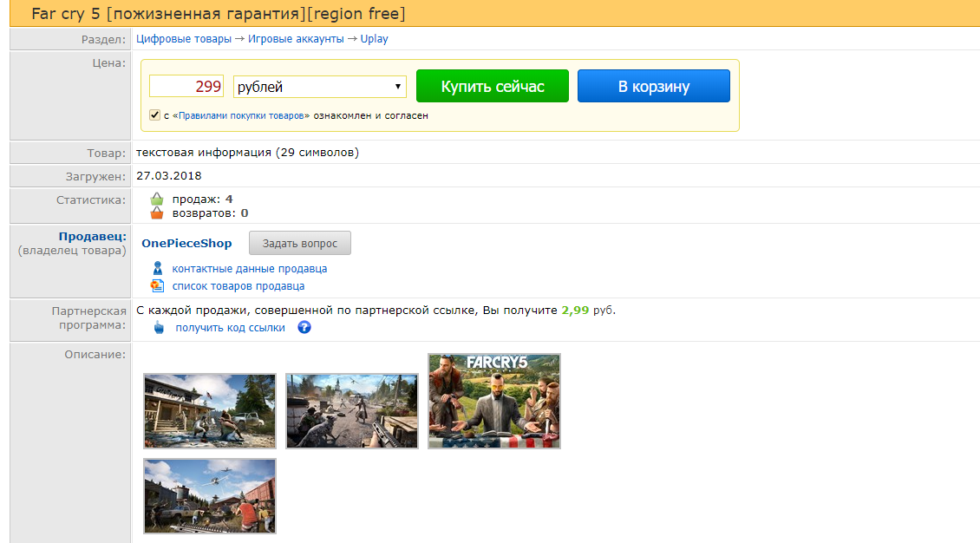Open the gas station shootout screenshot thumbnail
The height and width of the screenshot is (543, 980).
coord(209,410)
